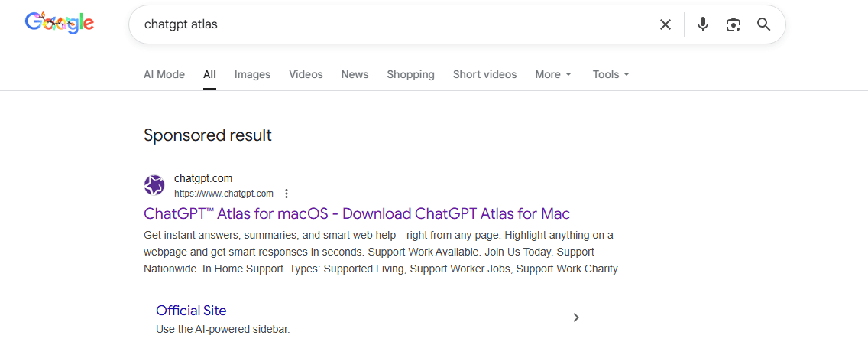Select the Images tab
868x355 pixels.
coord(252,74)
